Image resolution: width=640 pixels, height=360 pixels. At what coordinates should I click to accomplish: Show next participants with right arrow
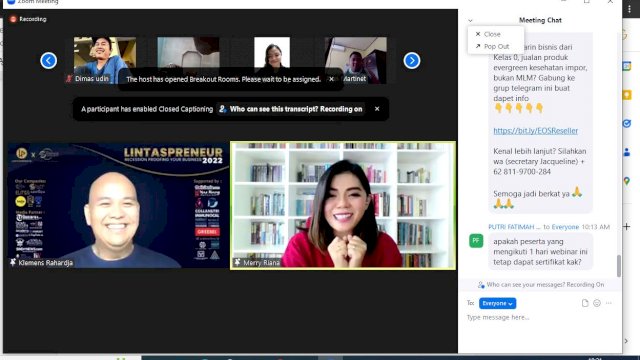coord(412,61)
